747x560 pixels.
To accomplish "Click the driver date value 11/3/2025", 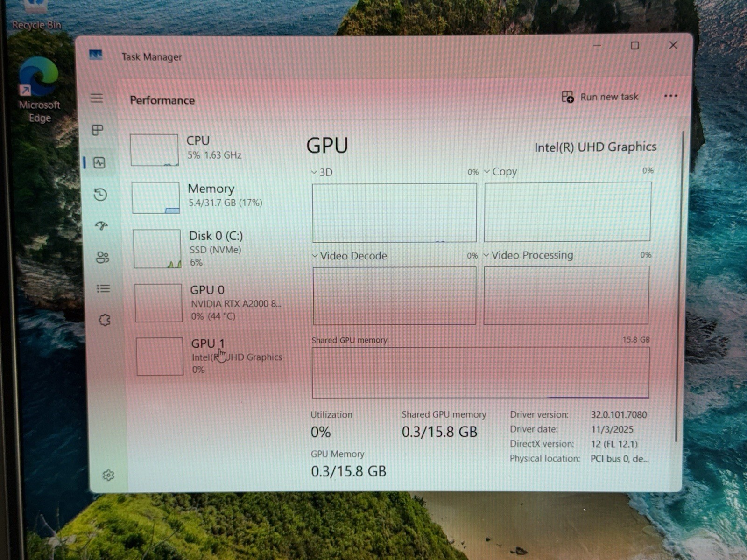I will pos(612,429).
